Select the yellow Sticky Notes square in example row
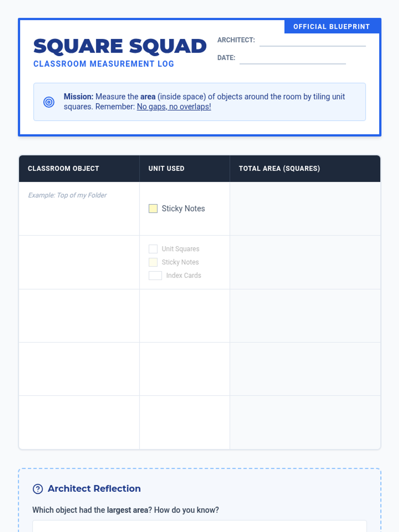Image resolution: width=399 pixels, height=532 pixels. point(153,208)
